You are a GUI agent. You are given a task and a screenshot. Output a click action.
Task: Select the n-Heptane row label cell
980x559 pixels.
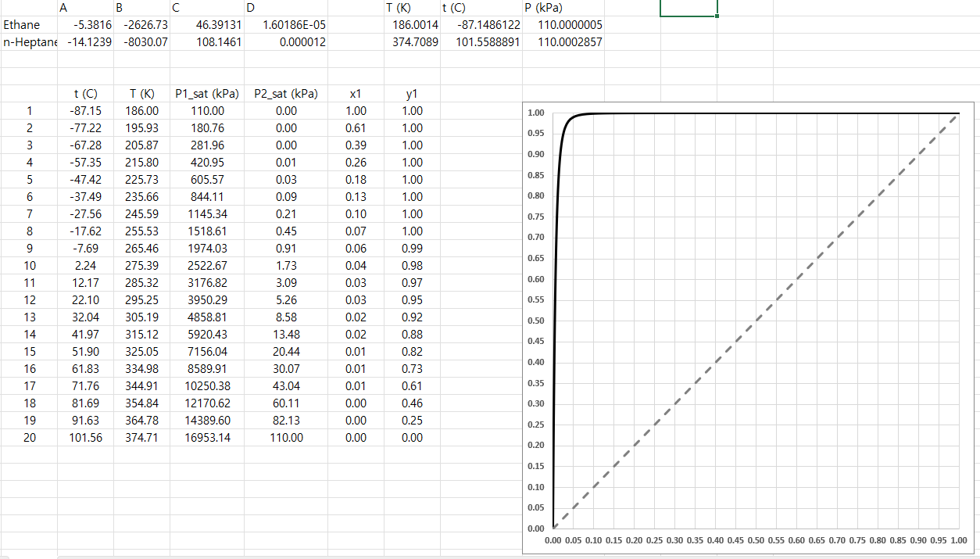pos(29,41)
